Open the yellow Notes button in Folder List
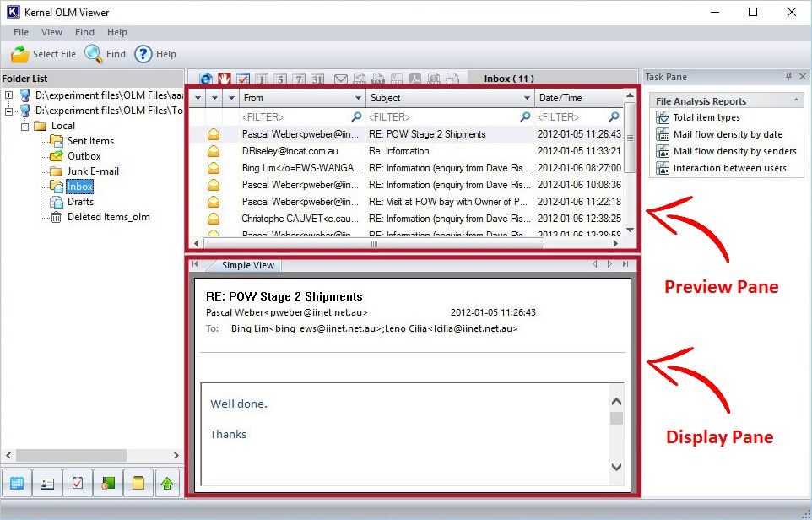The height and width of the screenshot is (520, 812). pos(138,483)
